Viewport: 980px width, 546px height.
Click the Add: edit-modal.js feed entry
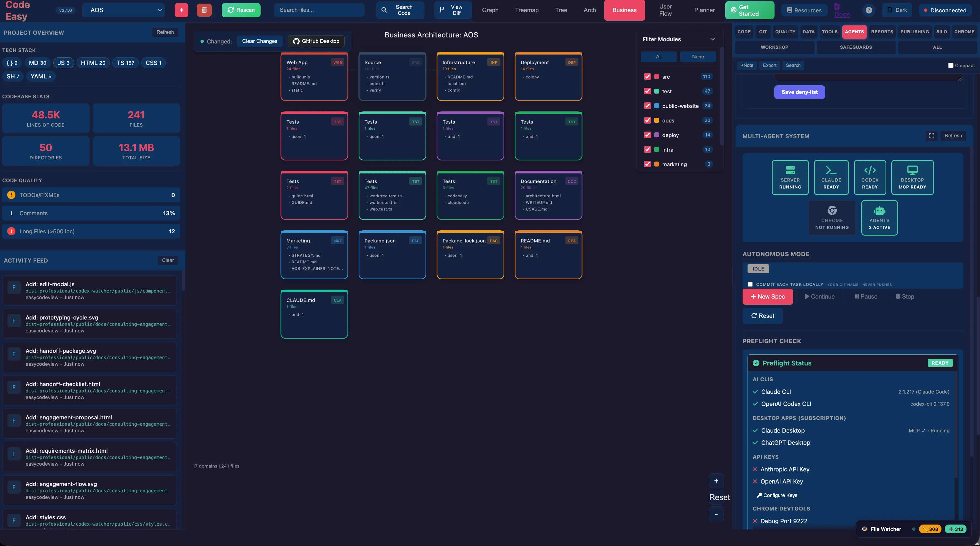90,291
